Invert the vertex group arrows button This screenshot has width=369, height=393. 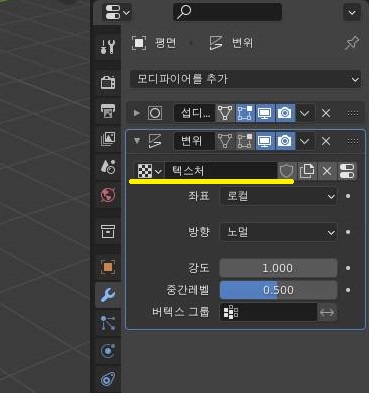pyautogui.click(x=327, y=312)
